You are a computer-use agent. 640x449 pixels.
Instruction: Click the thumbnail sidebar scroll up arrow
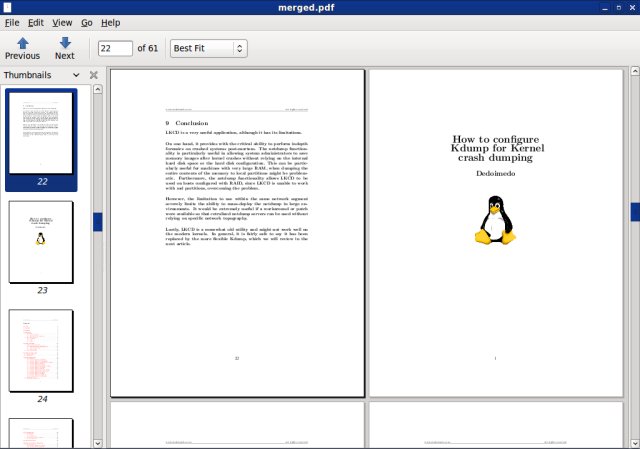98,89
